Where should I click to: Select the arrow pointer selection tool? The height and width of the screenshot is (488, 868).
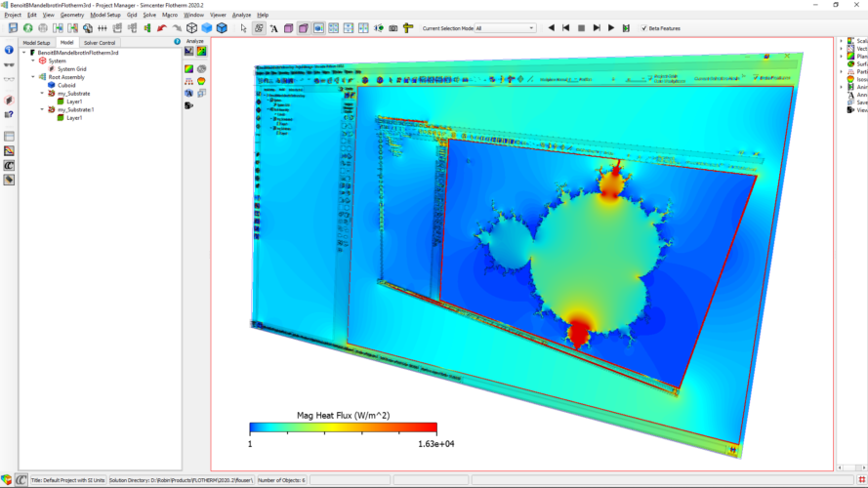(244, 28)
